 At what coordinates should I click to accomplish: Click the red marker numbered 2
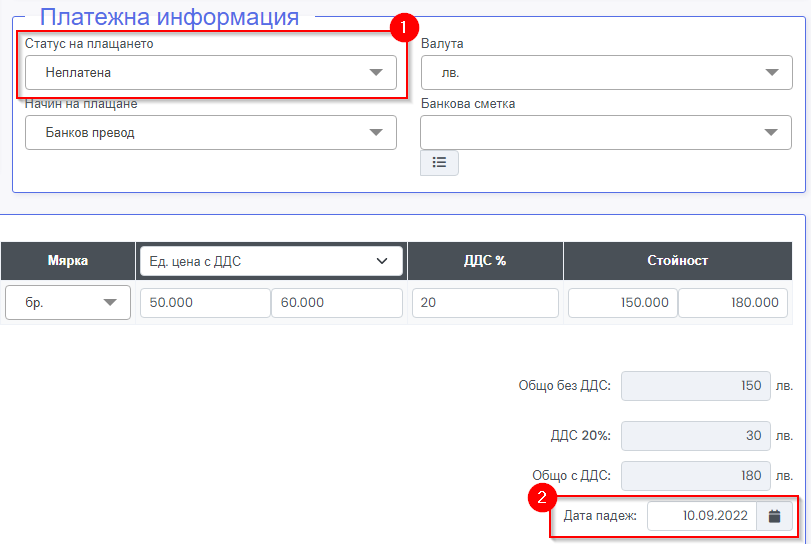(542, 495)
